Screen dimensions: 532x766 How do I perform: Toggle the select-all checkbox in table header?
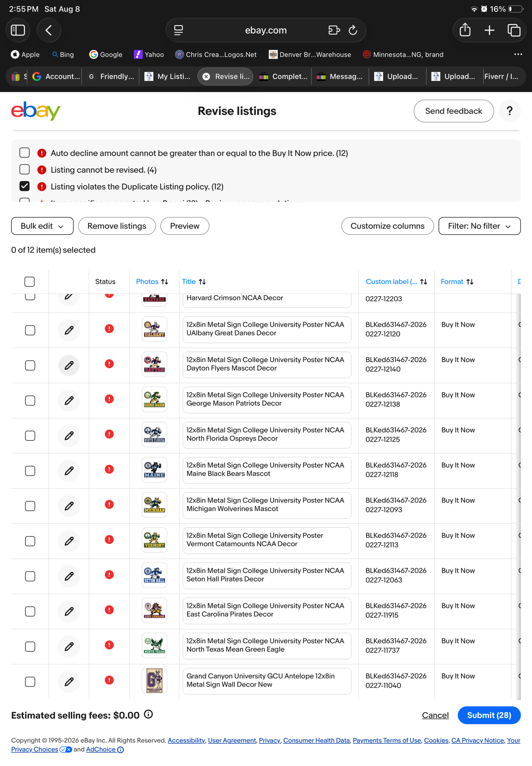tap(29, 282)
